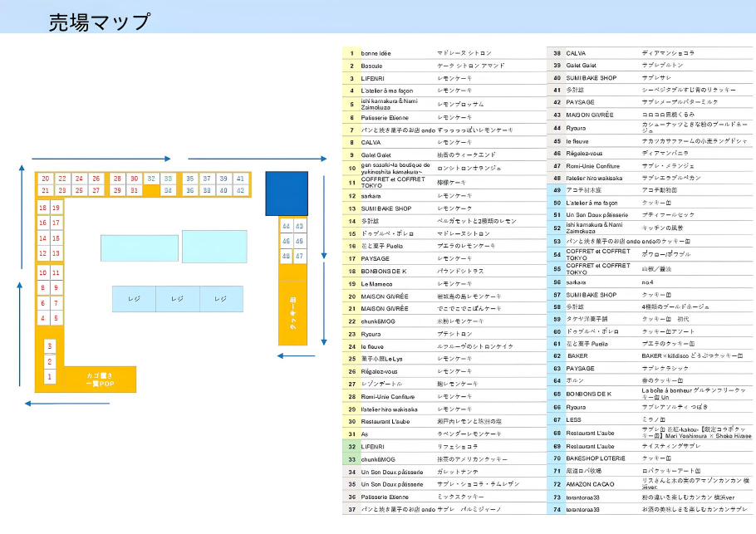The image size is (756, 534).
Task: Click LIFENRI in list row 3
Action: pyautogui.click(x=373, y=79)
